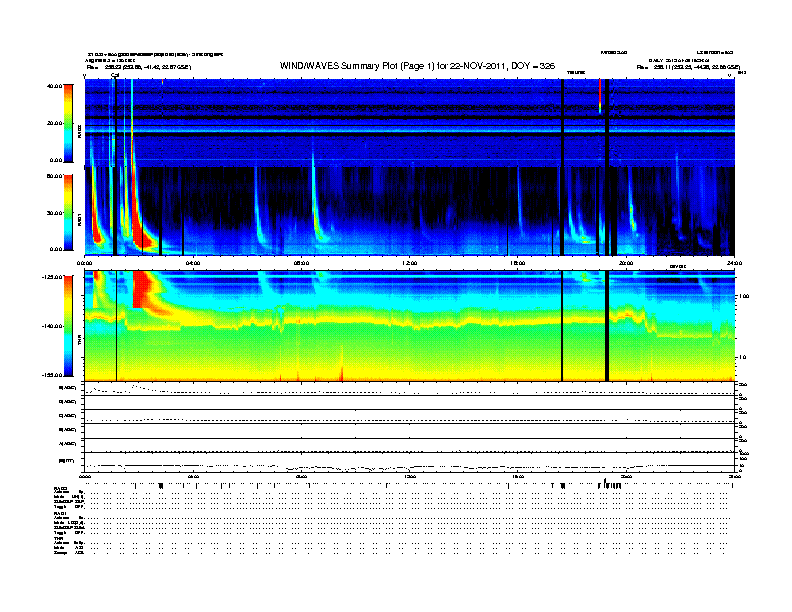
Task: Click the 00:00 time tick below RAD1 panel
Action: 84,263
